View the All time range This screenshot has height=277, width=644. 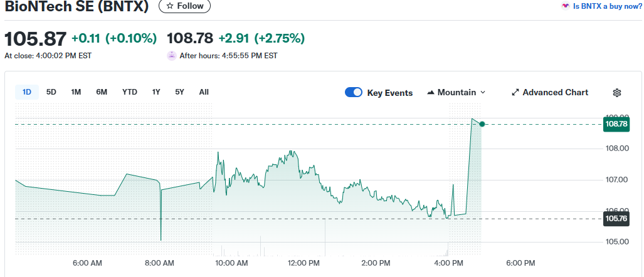click(x=204, y=92)
